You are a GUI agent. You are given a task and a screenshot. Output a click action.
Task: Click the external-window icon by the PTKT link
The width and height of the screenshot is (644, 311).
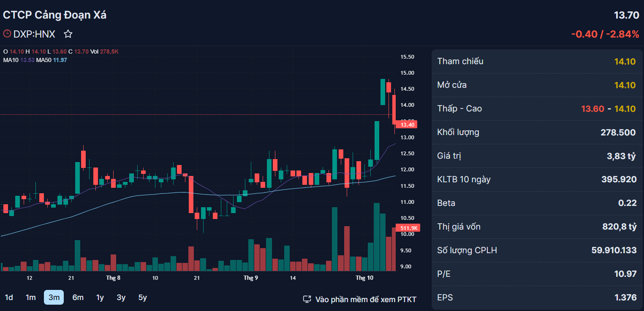coord(307,299)
